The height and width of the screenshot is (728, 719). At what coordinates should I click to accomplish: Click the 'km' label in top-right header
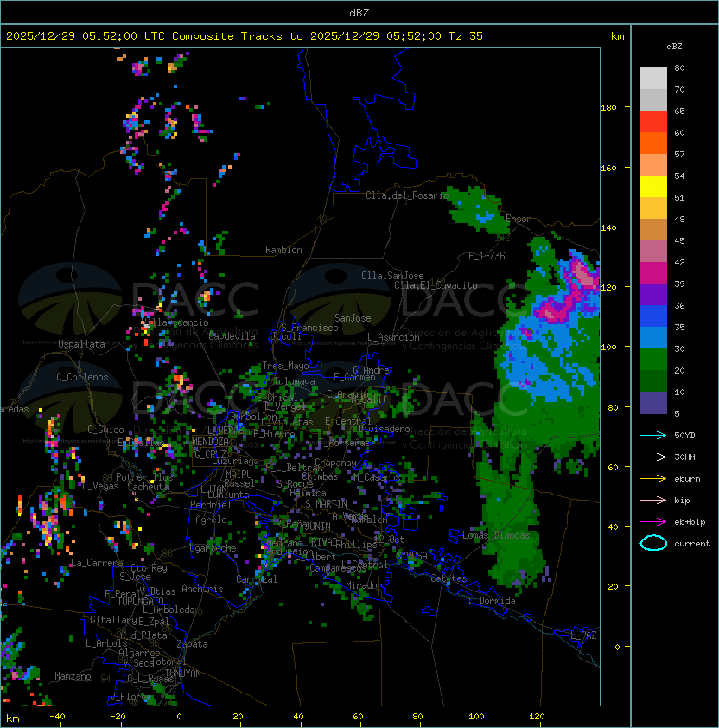(617, 36)
